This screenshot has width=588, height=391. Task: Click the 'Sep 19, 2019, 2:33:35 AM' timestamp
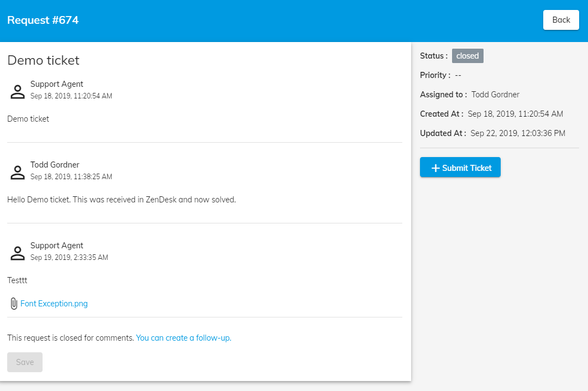[70, 257]
